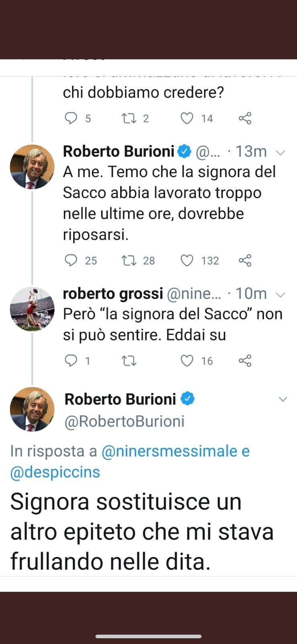Image resolution: width=297 pixels, height=644 pixels.
Task: Like the tweet with 14 likes
Action: click(x=187, y=118)
